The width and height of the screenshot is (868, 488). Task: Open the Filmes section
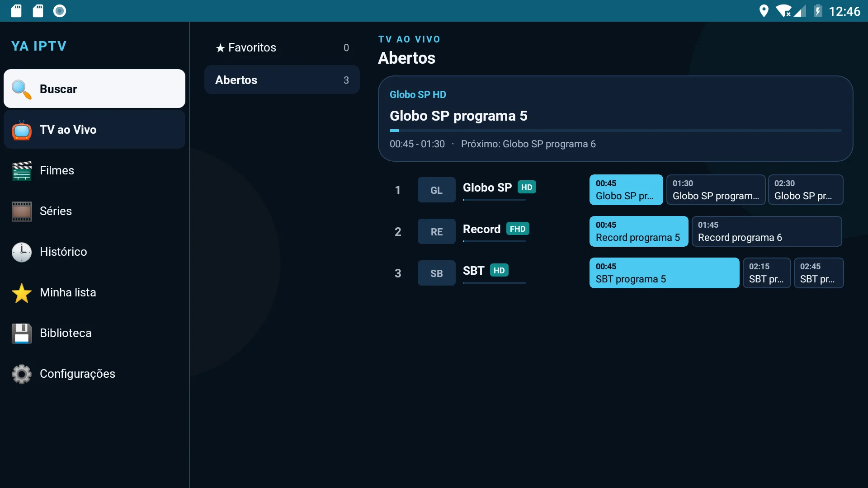tap(94, 170)
